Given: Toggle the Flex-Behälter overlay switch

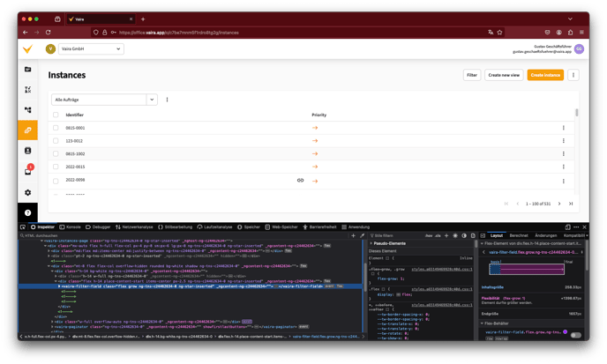Looking at the screenshot, I should tap(575, 335).
